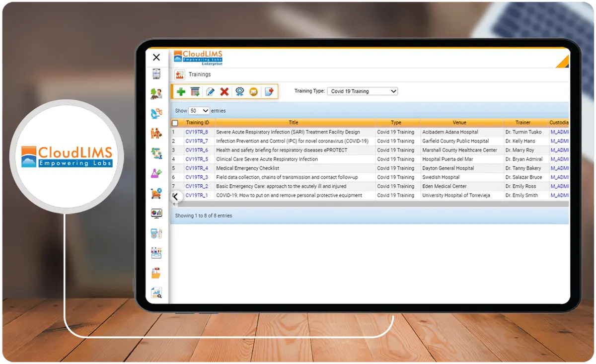The width and height of the screenshot is (596, 364).
Task: Click trainer 'Dr. Turmin Tusko'
Action: coord(523,132)
